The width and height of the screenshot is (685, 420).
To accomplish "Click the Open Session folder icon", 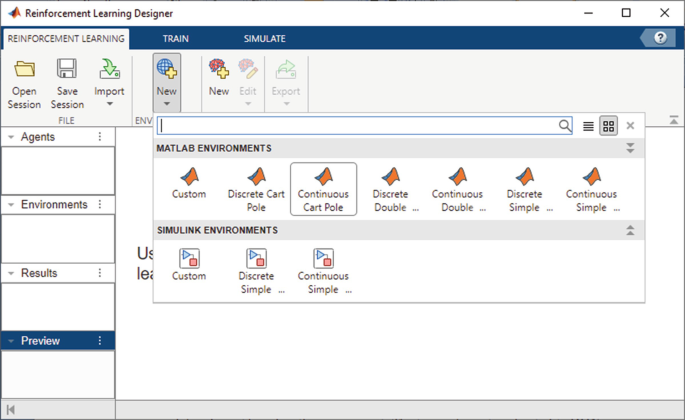I will pos(24,69).
